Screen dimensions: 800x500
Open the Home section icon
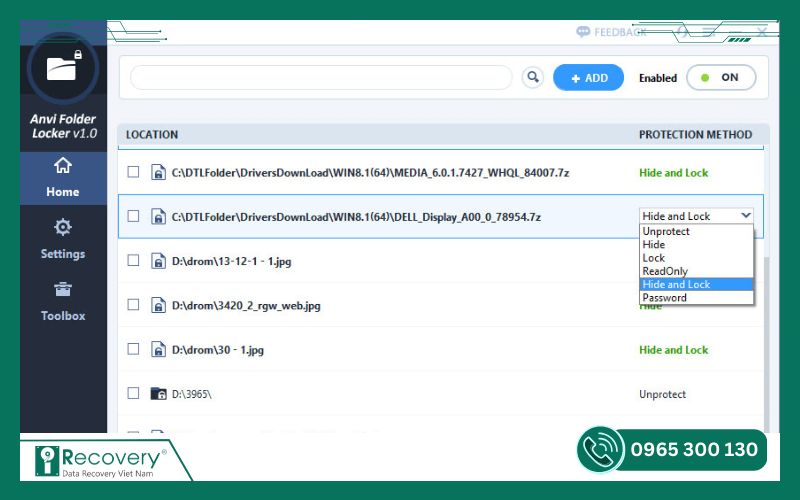click(x=63, y=165)
